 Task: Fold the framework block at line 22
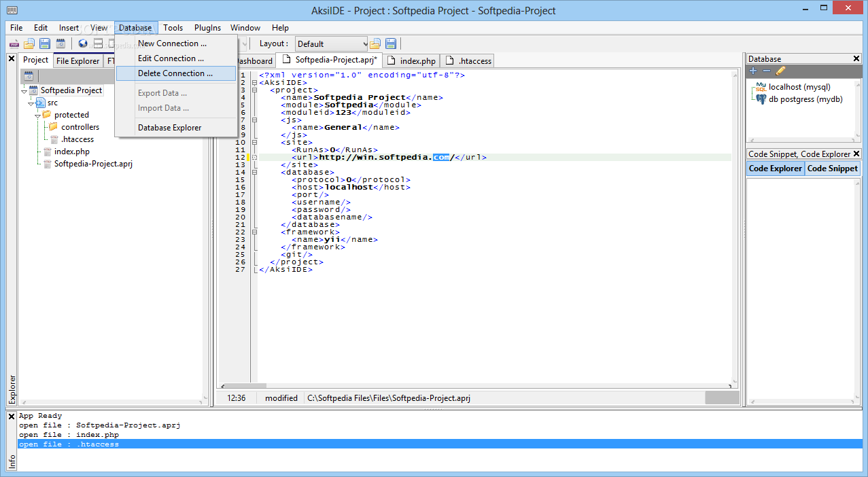pos(254,232)
